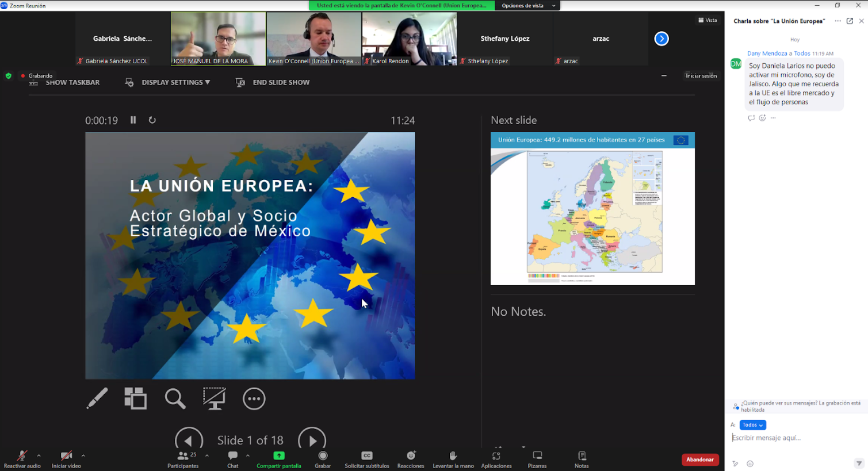The height and width of the screenshot is (471, 868).
Task: Click Slide 1 of 18 indicator
Action: coord(250,441)
